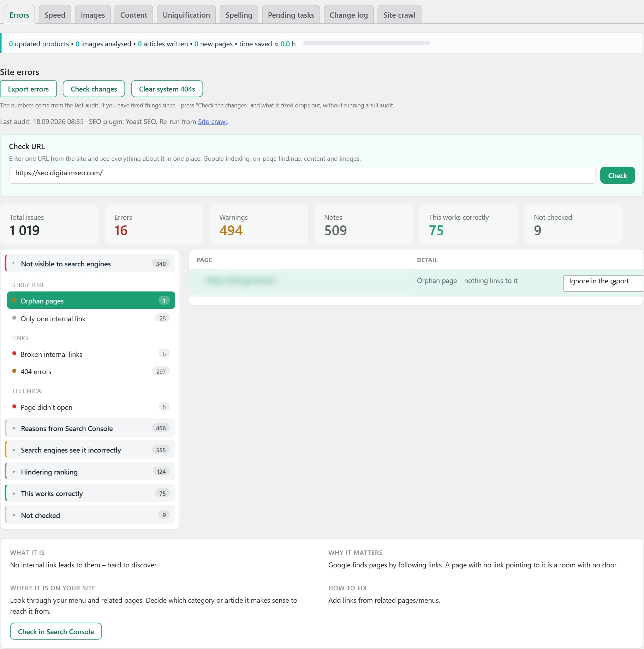
Task: Click the blurred orphan page URL
Action: 241,281
